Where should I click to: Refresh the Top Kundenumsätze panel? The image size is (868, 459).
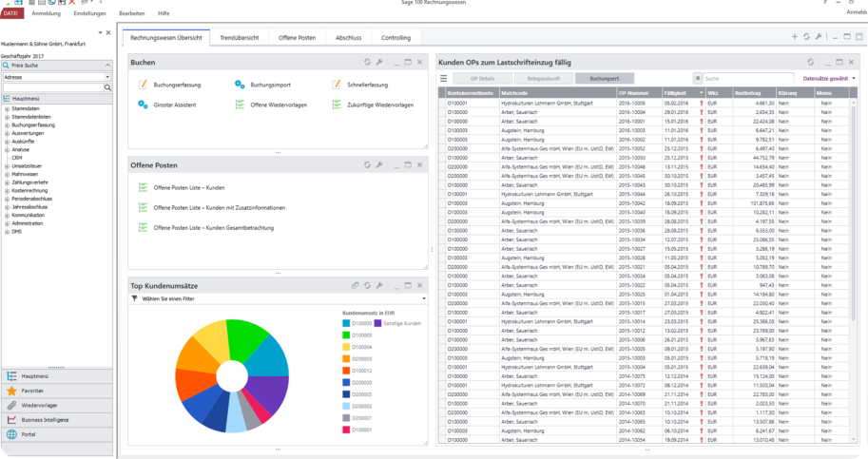pos(367,285)
